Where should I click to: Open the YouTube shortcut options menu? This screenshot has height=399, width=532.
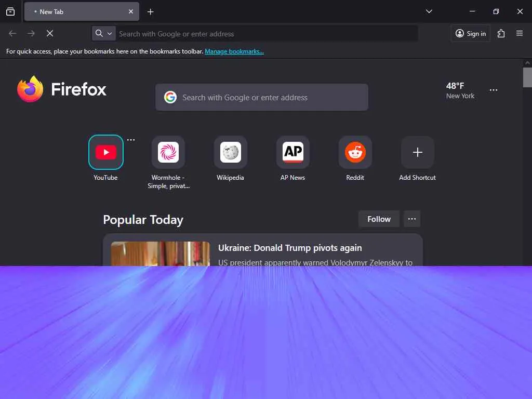tap(131, 140)
